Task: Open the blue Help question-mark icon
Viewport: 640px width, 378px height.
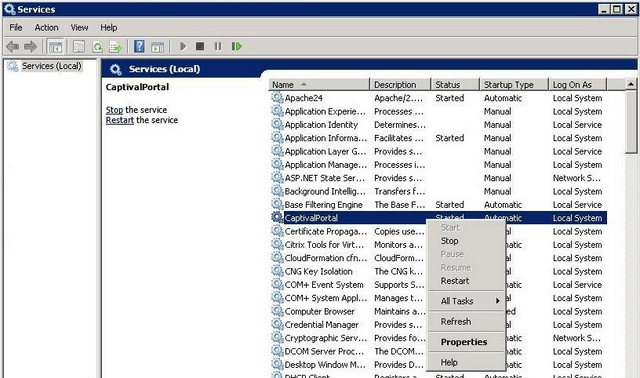Action: tap(139, 47)
